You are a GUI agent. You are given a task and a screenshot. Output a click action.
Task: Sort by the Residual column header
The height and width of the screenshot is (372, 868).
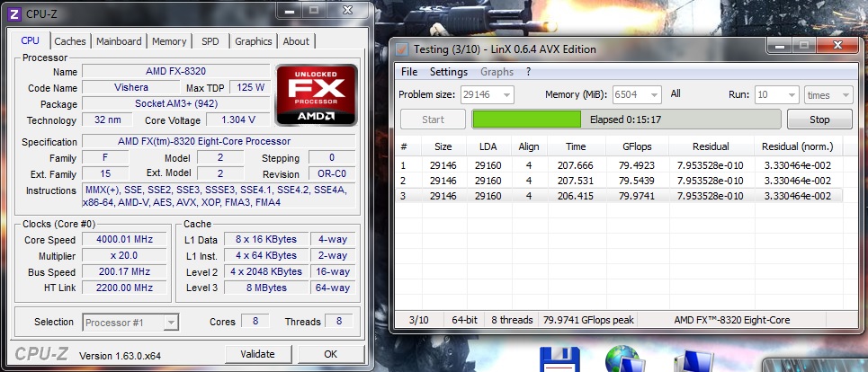711,146
